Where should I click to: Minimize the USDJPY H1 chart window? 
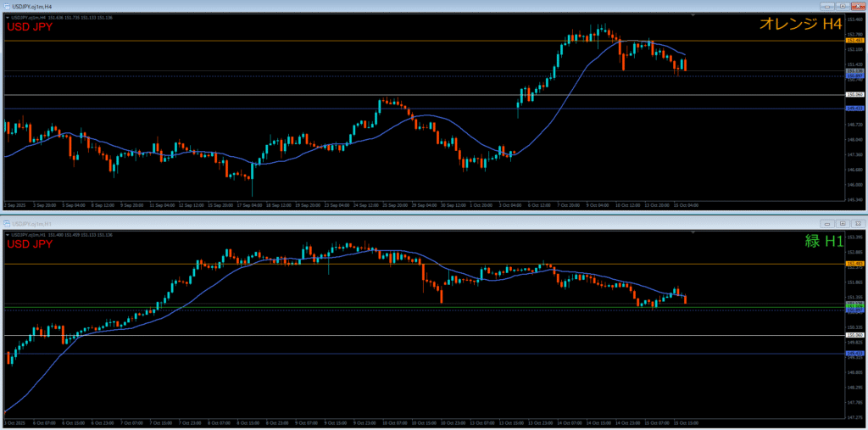click(826, 223)
